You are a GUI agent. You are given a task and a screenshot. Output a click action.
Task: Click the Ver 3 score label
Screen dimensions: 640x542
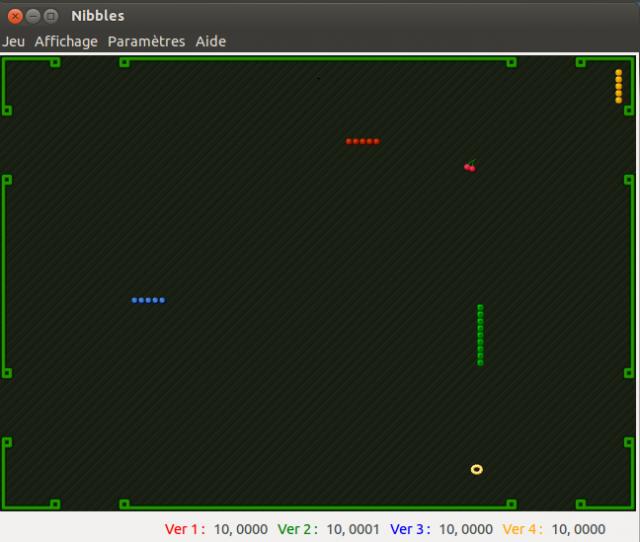click(410, 529)
